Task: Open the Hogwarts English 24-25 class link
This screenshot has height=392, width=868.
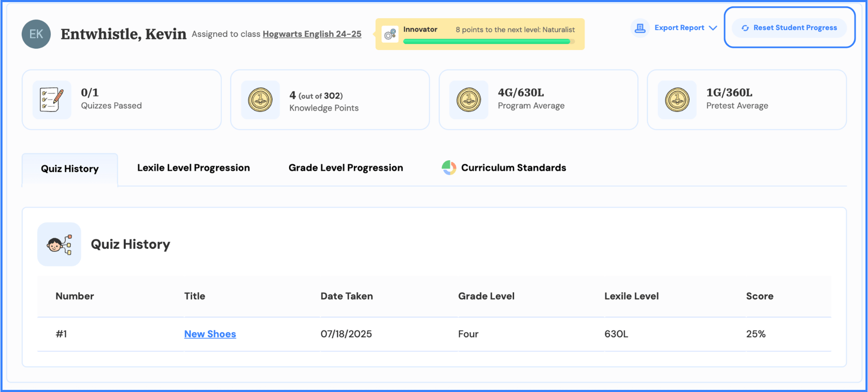Action: 312,34
